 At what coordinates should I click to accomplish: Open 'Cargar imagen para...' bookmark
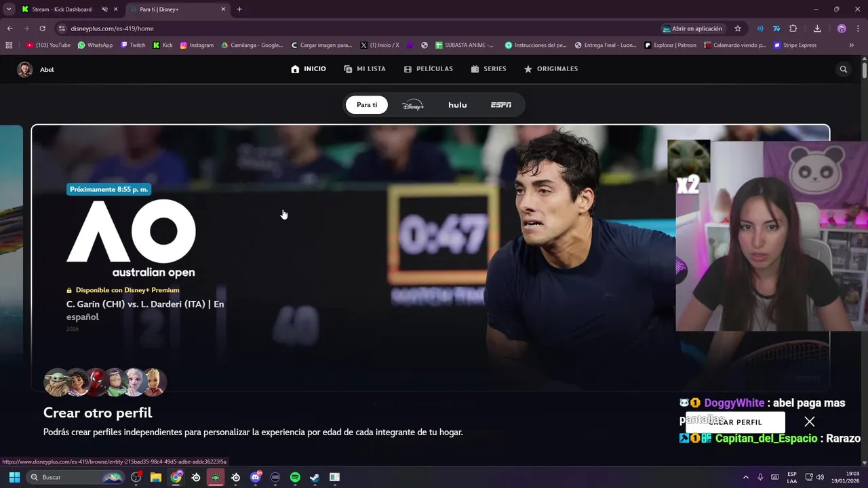click(321, 45)
